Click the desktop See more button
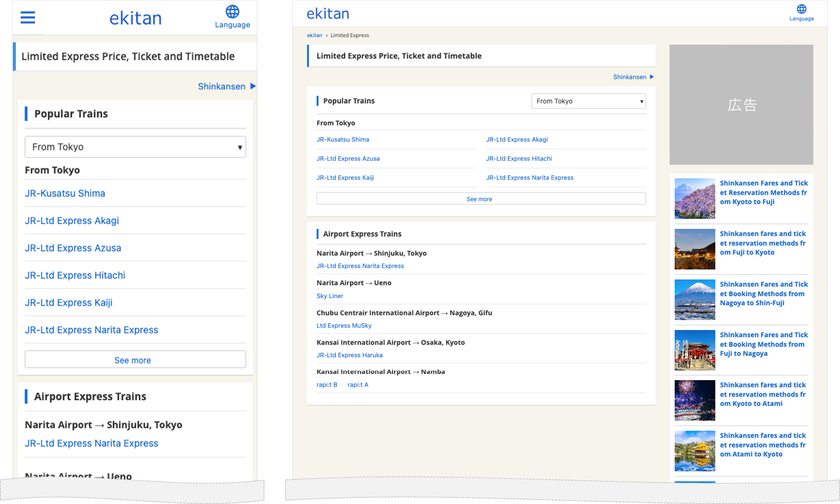840x504 pixels. pyautogui.click(x=481, y=199)
